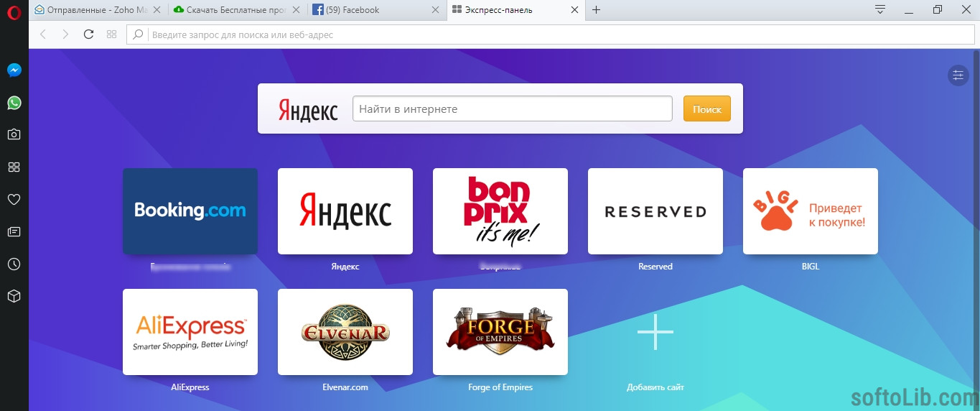The image size is (980, 411).
Task: Switch to the Отправленные - Zoho Mail tab
Action: pos(97,10)
